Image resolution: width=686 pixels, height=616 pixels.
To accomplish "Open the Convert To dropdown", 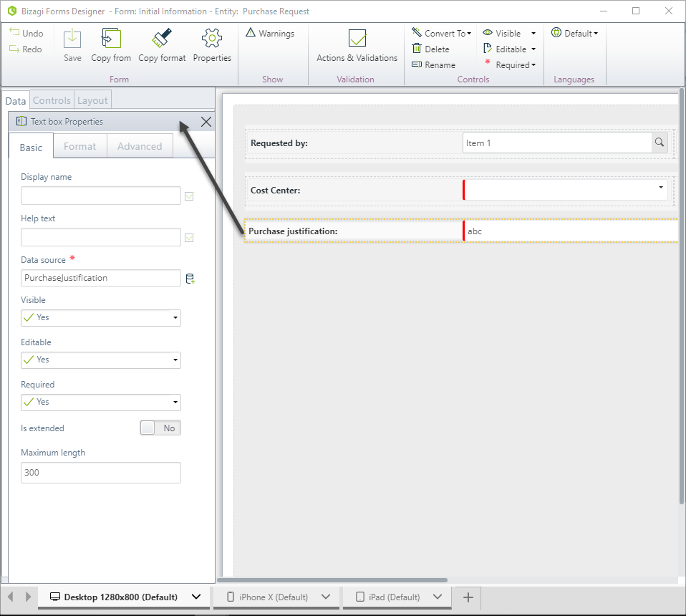I will tap(469, 33).
